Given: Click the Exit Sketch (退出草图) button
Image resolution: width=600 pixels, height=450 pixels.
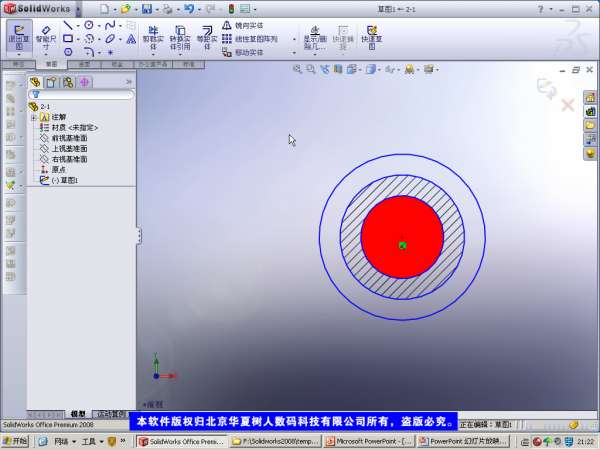Looking at the screenshot, I should pyautogui.click(x=19, y=38).
